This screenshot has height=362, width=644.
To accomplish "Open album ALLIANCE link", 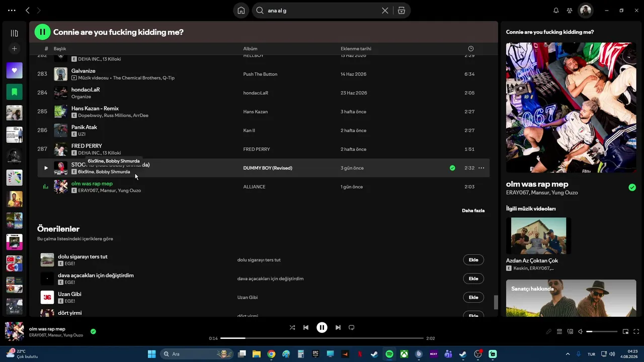I will point(254,187).
